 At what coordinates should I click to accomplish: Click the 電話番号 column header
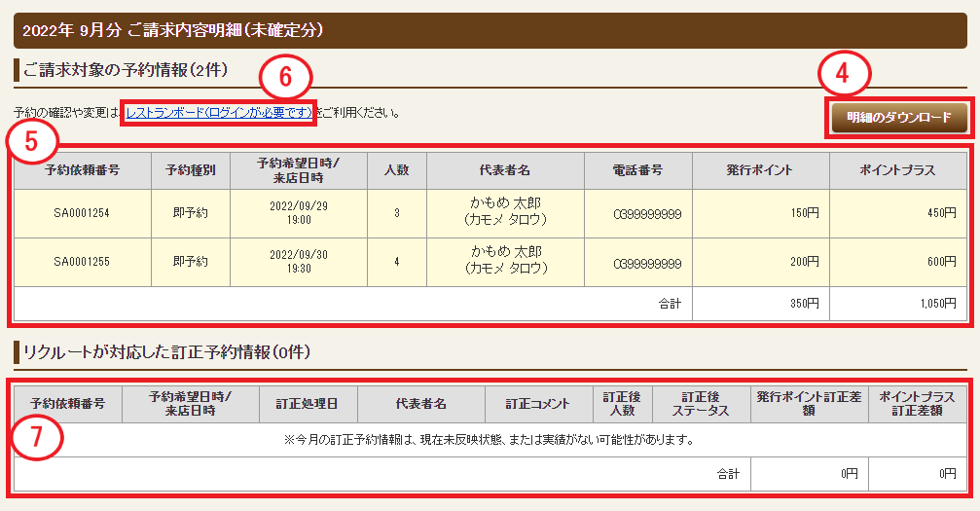tap(638, 170)
